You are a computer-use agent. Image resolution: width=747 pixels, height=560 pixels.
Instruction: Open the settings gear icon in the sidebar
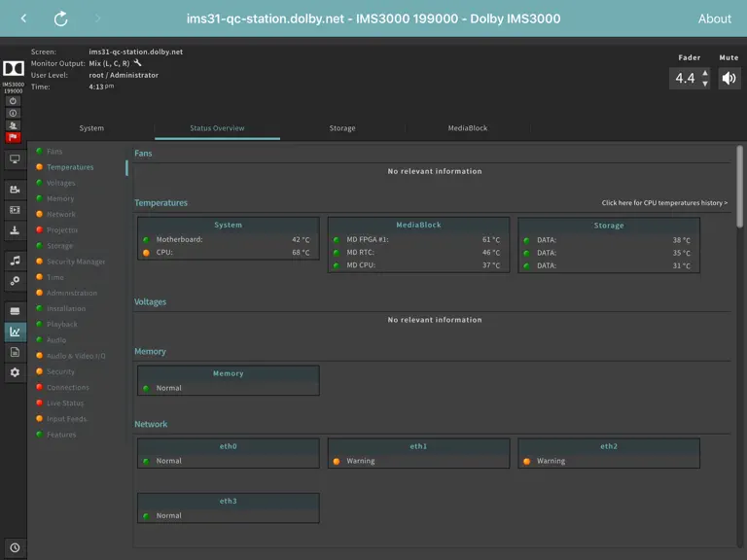(15, 372)
